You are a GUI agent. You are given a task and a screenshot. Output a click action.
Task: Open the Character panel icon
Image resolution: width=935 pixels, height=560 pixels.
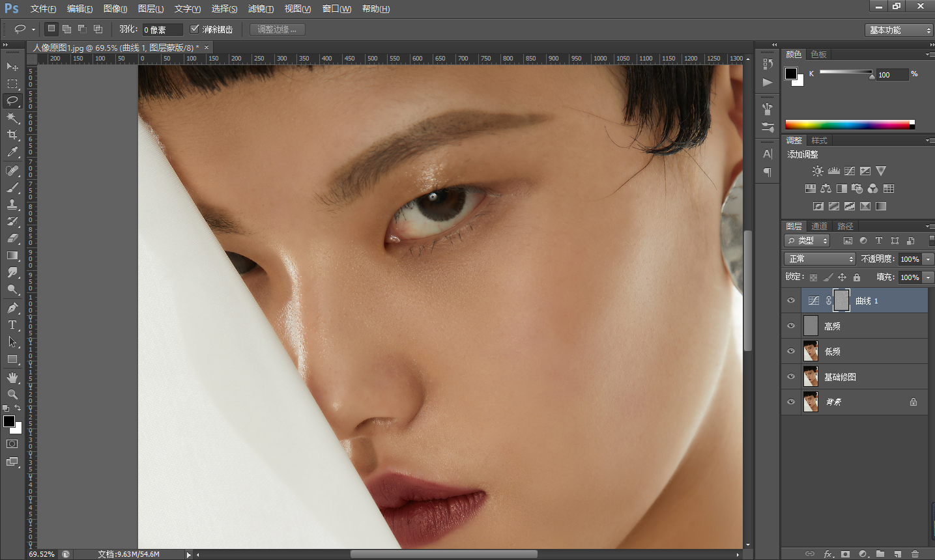[x=768, y=154]
